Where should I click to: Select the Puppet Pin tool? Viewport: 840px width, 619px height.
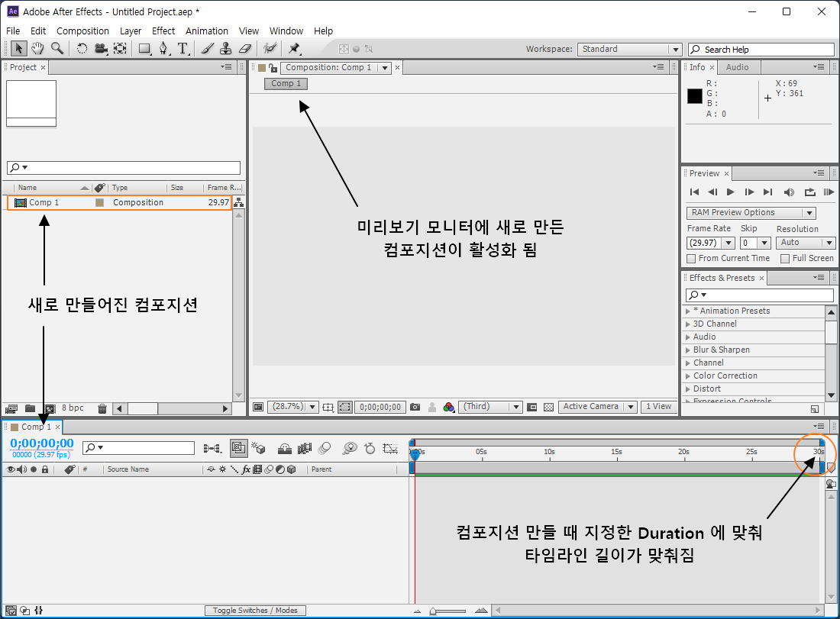[294, 49]
